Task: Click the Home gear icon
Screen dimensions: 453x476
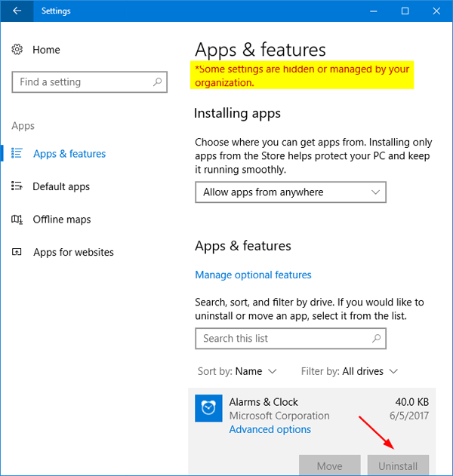Action: click(x=17, y=50)
